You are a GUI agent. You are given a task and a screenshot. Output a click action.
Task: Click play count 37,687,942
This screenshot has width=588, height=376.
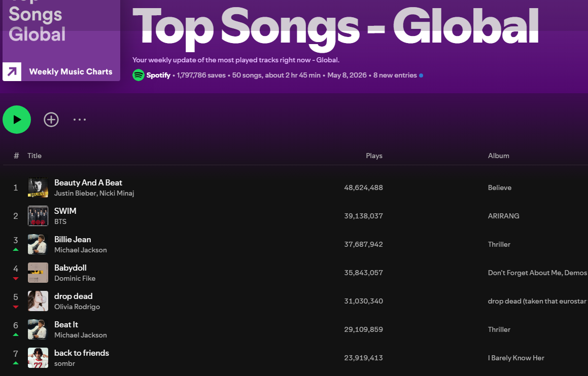point(363,245)
